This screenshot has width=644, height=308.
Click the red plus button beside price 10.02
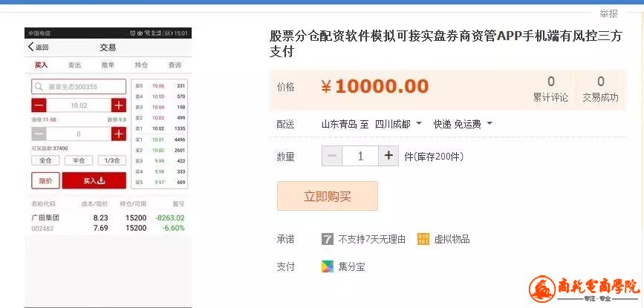[118, 105]
